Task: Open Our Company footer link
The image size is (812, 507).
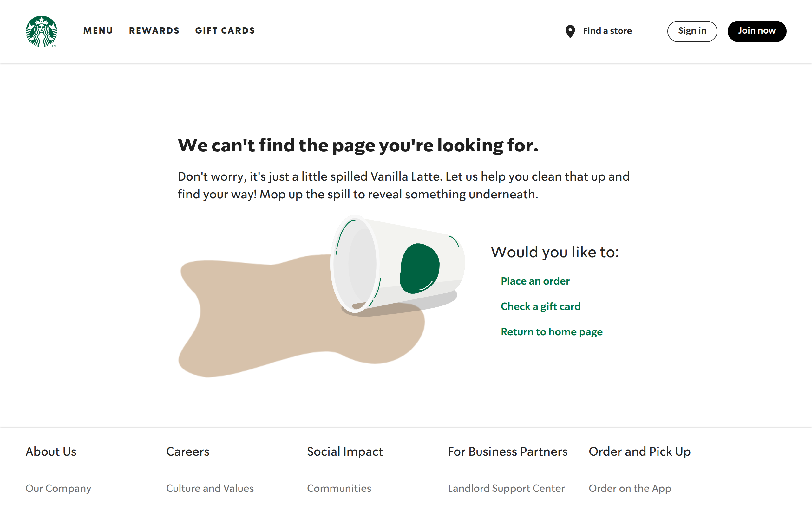Action: pos(58,488)
